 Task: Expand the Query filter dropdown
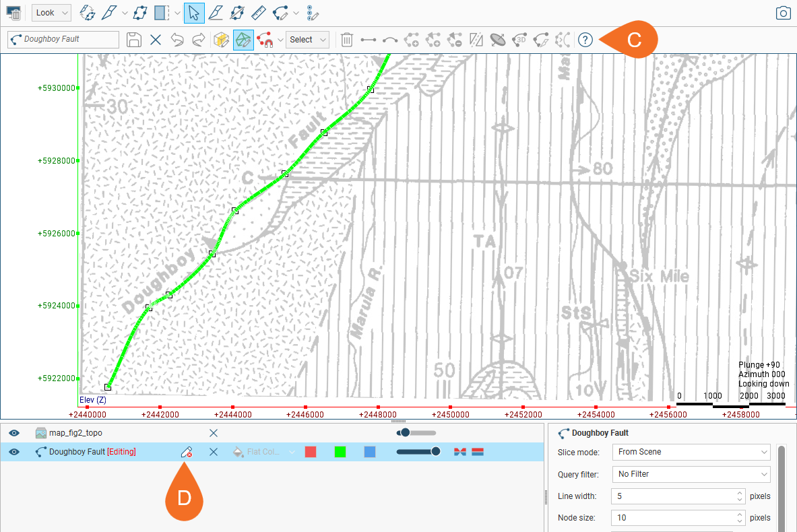[x=691, y=474]
